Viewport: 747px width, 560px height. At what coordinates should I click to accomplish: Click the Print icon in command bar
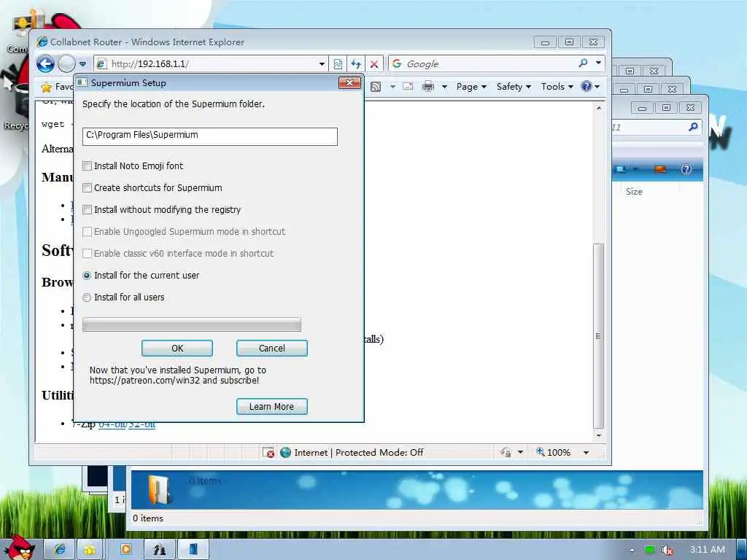(x=428, y=86)
